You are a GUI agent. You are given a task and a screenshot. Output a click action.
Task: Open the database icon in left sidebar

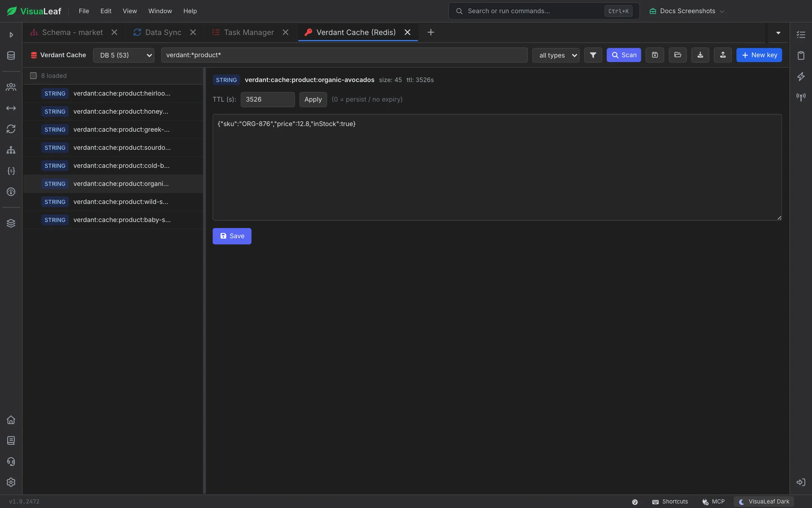[11, 55]
